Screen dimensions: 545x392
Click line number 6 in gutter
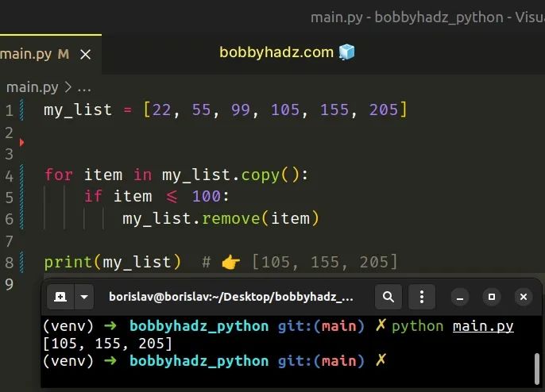[10, 220]
